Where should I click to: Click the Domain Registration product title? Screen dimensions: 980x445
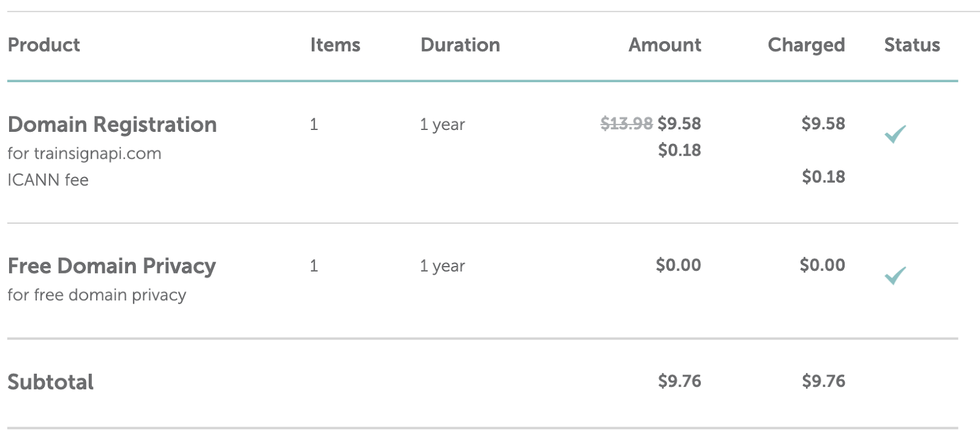[x=112, y=124]
